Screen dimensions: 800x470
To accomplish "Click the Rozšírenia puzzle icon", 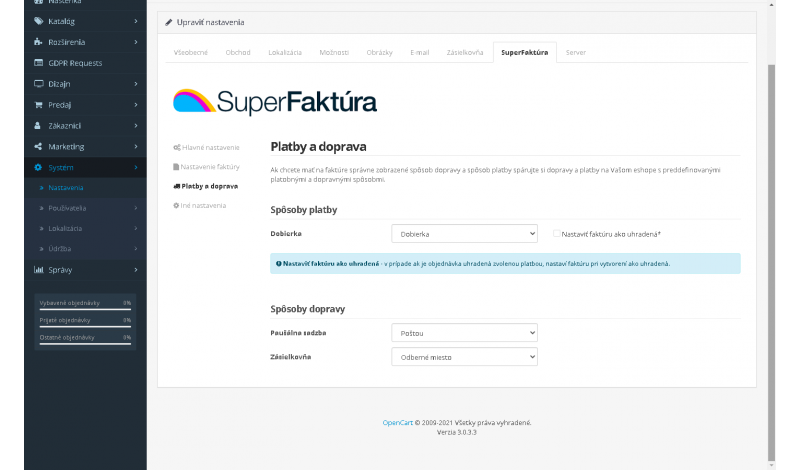I will click(x=38, y=42).
